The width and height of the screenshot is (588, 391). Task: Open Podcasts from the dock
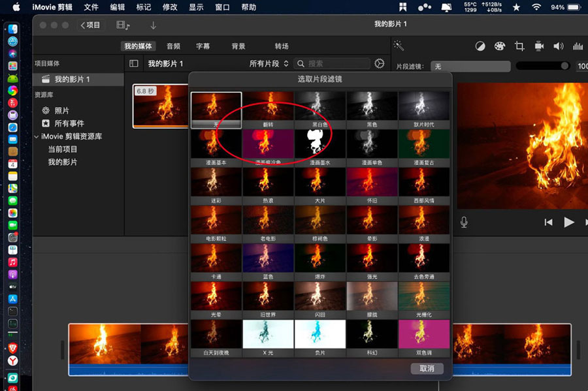(x=13, y=275)
